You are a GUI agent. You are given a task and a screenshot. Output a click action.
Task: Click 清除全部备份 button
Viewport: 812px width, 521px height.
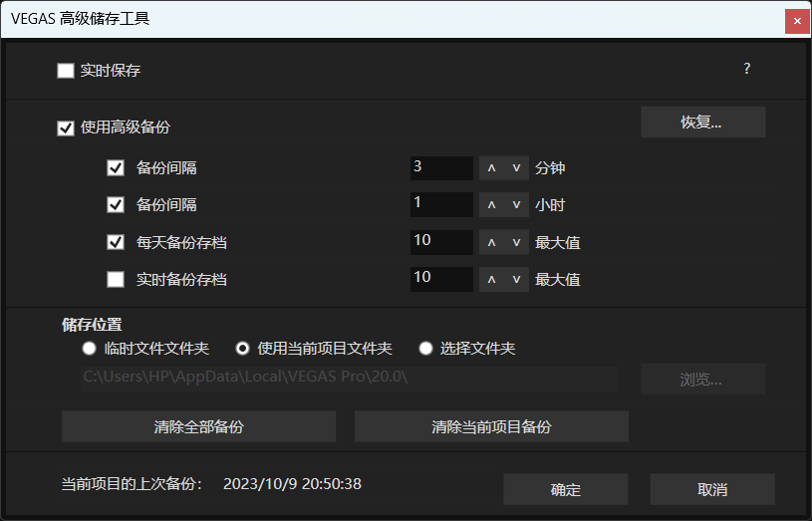(199, 426)
